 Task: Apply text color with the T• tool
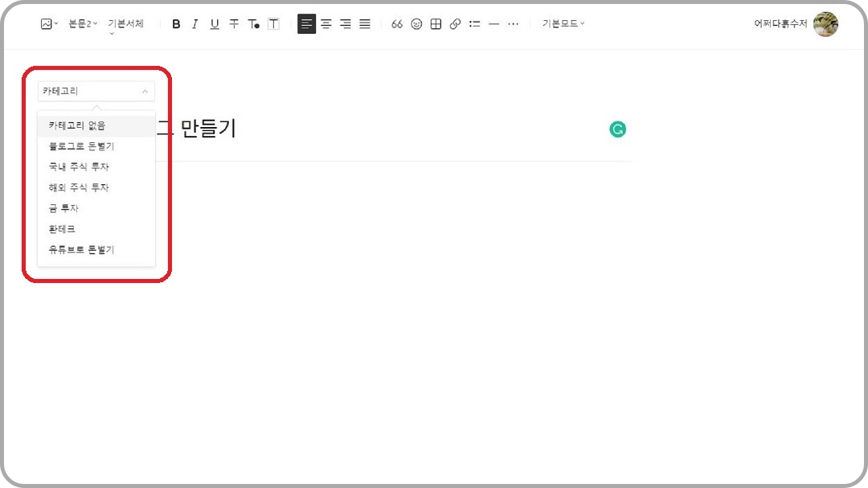[x=252, y=24]
